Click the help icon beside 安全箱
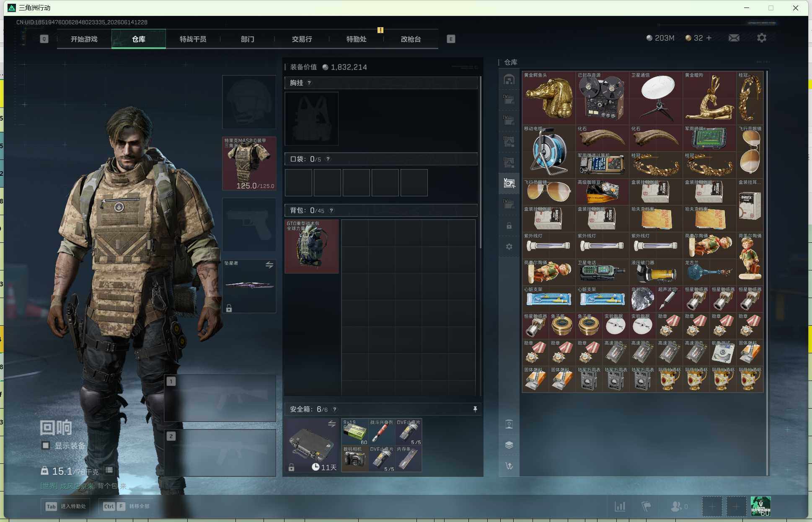The width and height of the screenshot is (812, 522). [x=334, y=409]
